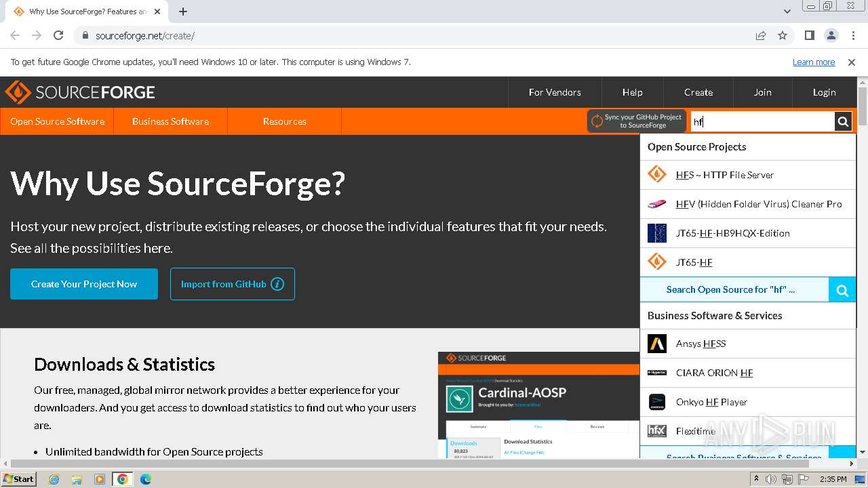Click in the SourceForge search input field
Image resolution: width=868 pixels, height=488 pixels.
(x=762, y=121)
